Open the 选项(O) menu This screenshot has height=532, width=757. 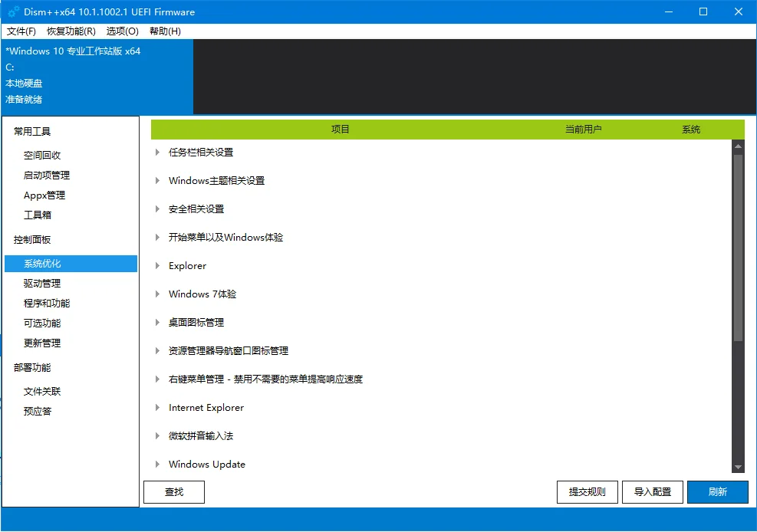(x=120, y=31)
